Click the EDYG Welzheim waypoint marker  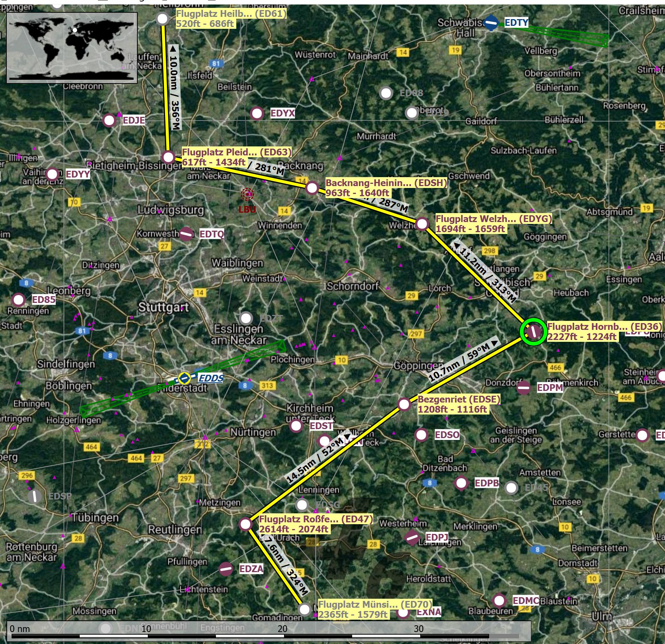422,224
